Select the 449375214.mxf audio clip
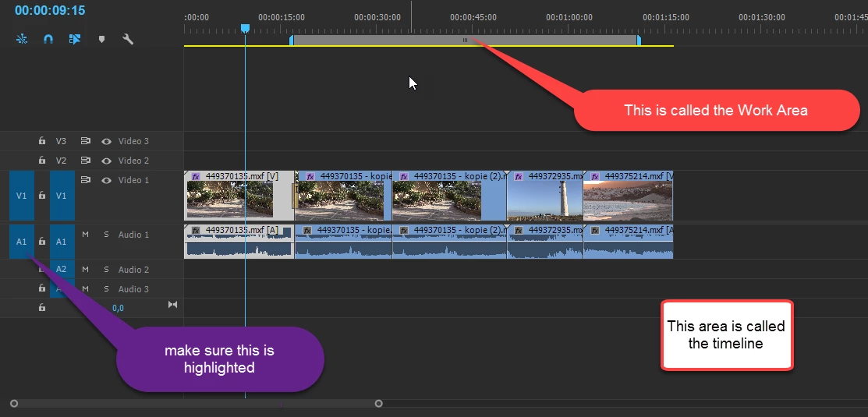Screen dimensions: 868x417 click(628, 241)
